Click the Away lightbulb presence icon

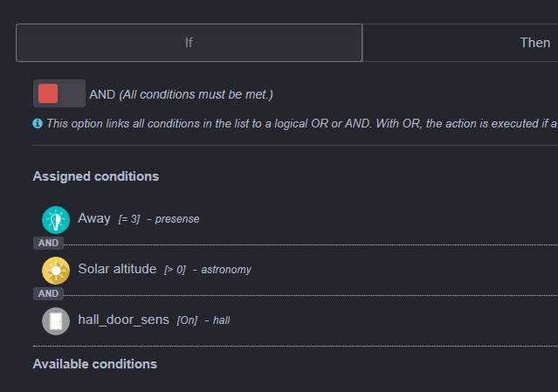[x=56, y=220]
